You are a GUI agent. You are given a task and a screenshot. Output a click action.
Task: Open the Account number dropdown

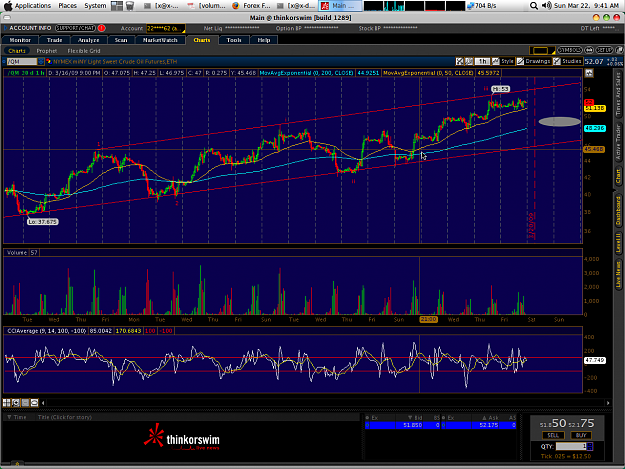pyautogui.click(x=165, y=29)
